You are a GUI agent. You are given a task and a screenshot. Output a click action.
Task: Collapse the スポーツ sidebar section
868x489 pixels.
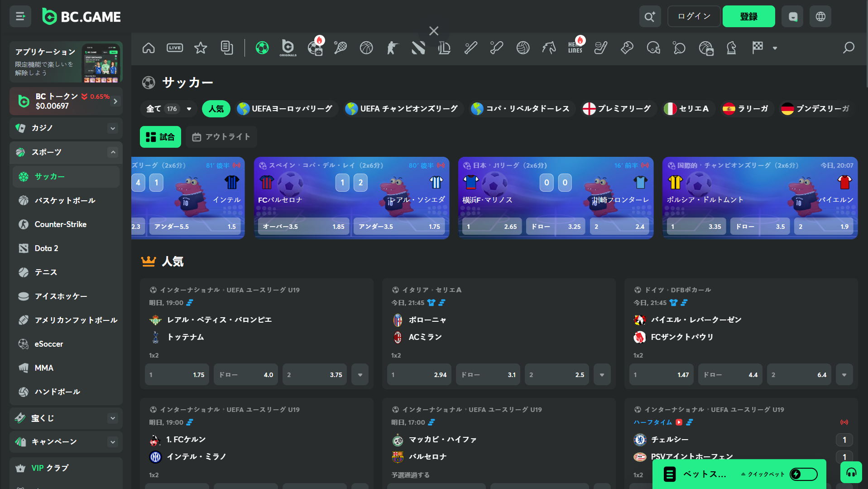[113, 152]
